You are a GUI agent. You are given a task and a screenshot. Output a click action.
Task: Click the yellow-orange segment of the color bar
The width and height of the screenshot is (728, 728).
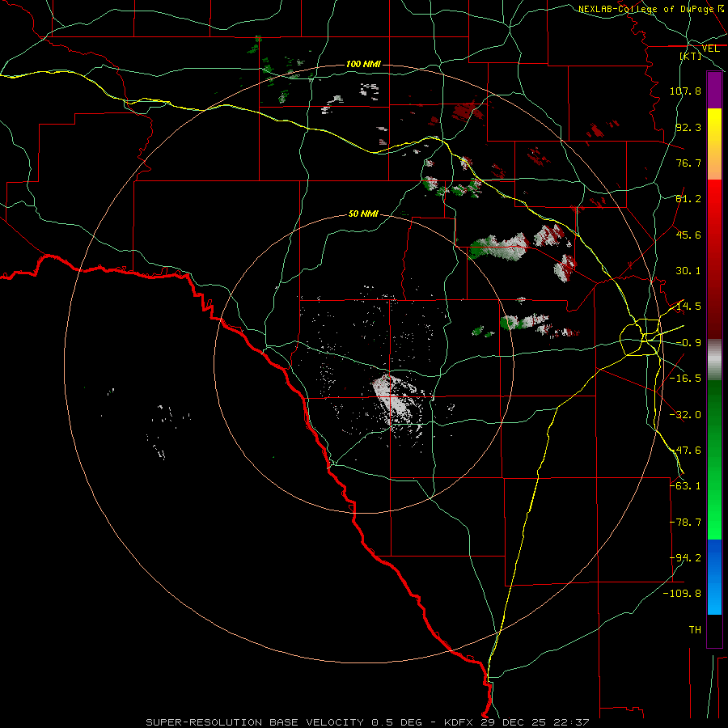(x=714, y=144)
